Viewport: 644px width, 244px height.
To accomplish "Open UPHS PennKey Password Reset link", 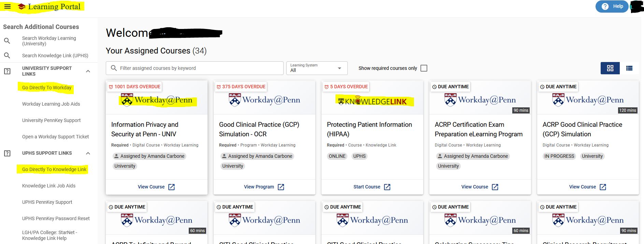I will click(x=56, y=218).
